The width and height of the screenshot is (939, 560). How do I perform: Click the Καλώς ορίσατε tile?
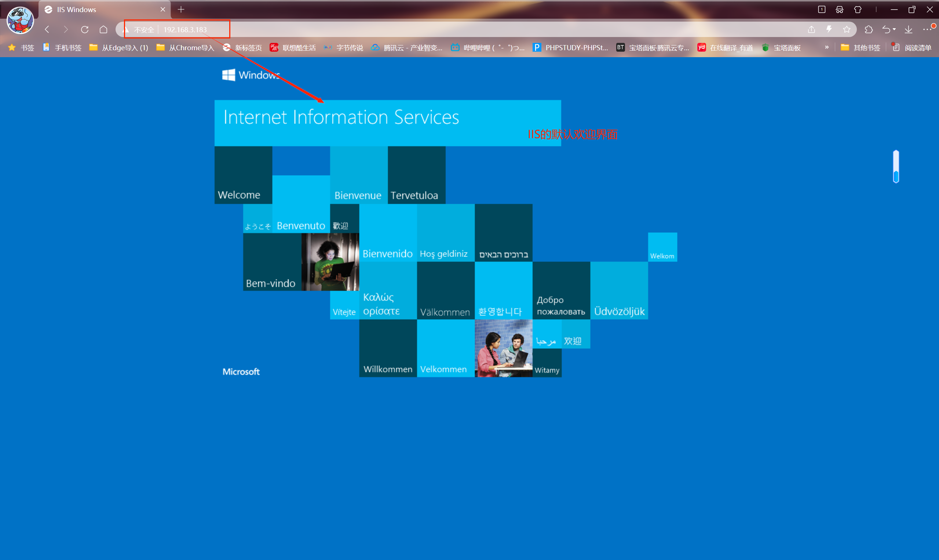(x=388, y=291)
